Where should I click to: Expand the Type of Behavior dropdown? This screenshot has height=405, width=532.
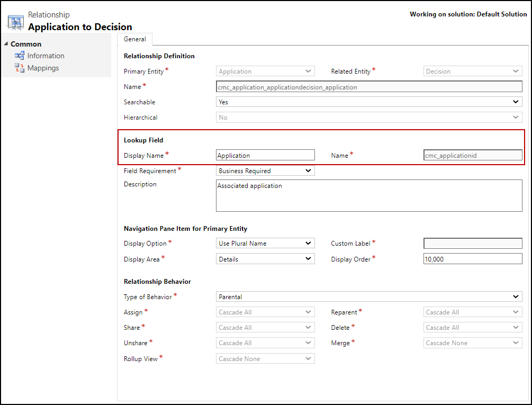click(369, 297)
